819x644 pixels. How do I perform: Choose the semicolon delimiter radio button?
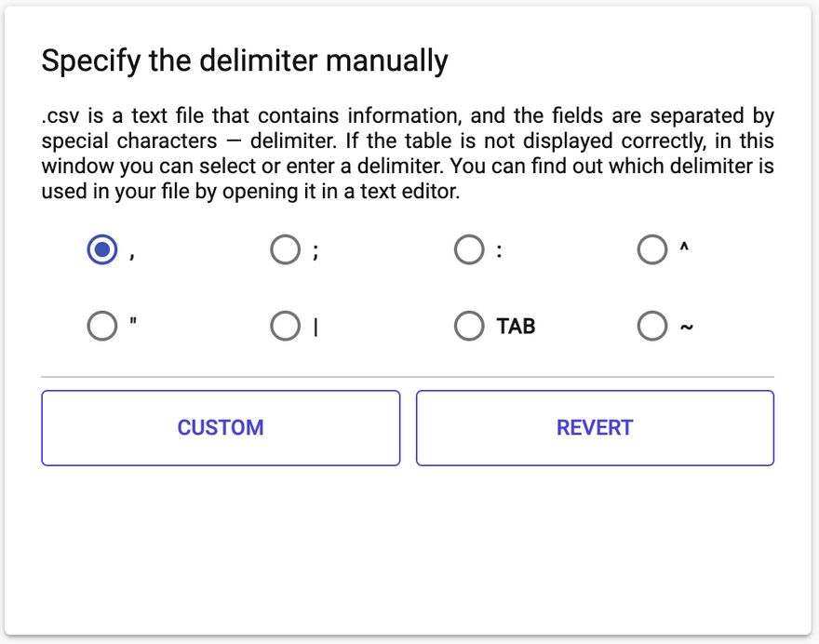coord(285,250)
